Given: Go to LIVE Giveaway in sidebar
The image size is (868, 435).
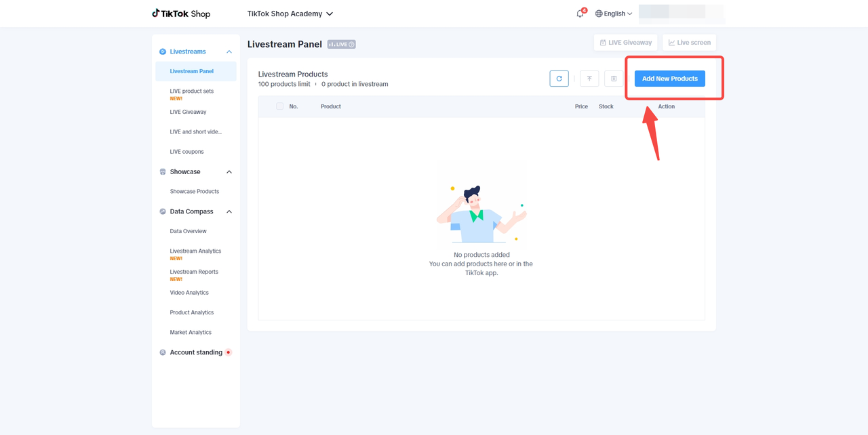Looking at the screenshot, I should coord(188,112).
